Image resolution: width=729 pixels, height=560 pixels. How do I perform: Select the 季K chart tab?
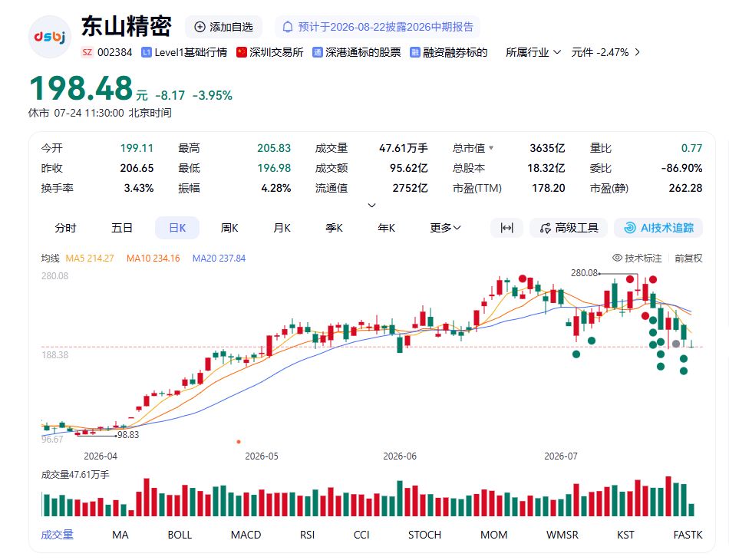point(334,228)
